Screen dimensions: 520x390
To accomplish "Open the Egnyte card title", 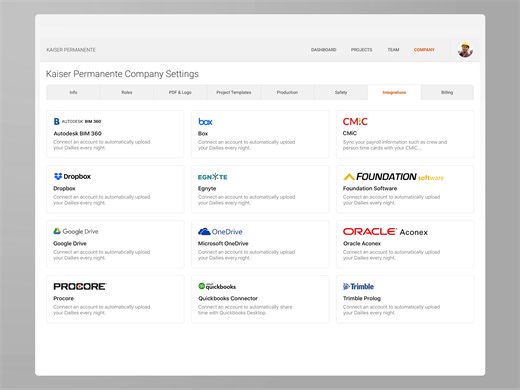I will 207,188.
